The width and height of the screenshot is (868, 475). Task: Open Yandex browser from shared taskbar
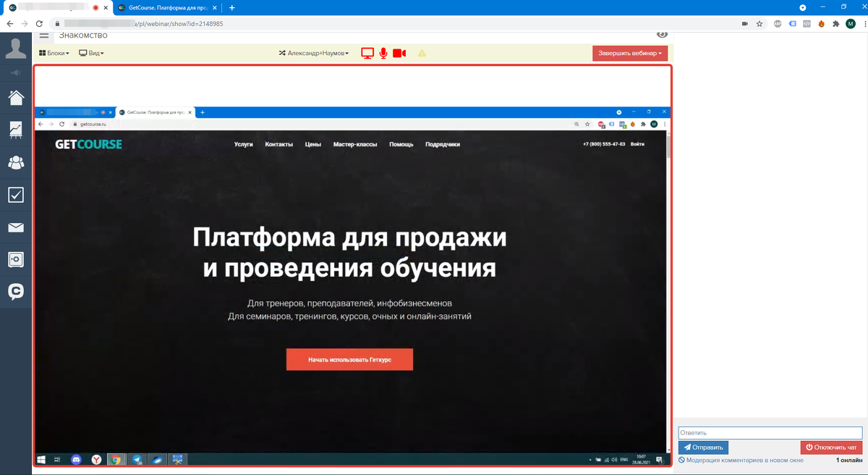coord(96,460)
